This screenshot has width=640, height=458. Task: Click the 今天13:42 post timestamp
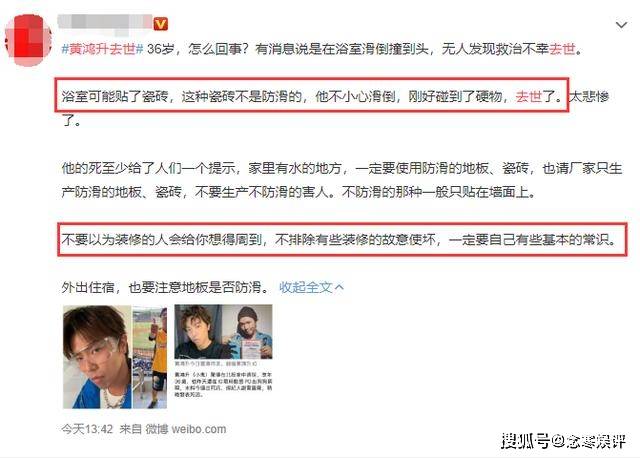(87, 429)
